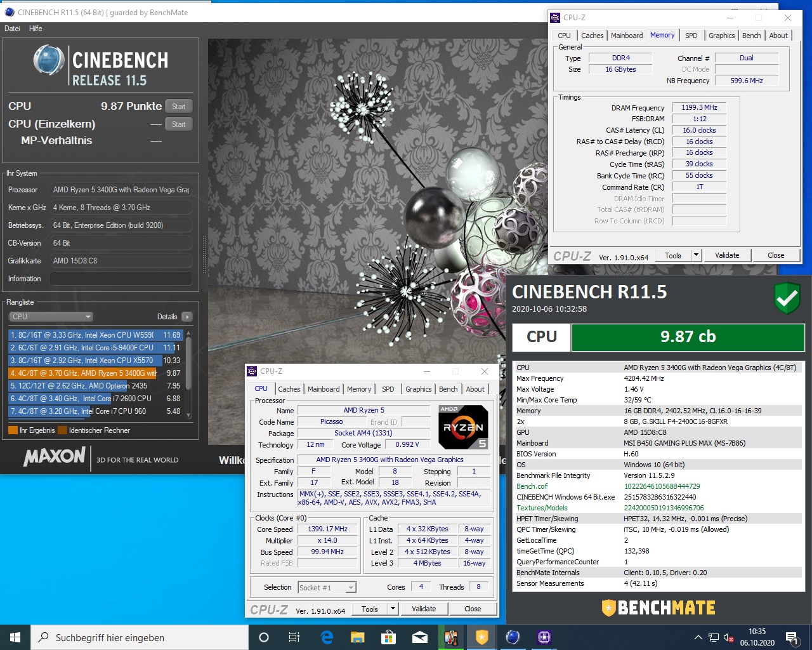Open the notification center icon
This screenshot has width=812, height=650.
[792, 637]
